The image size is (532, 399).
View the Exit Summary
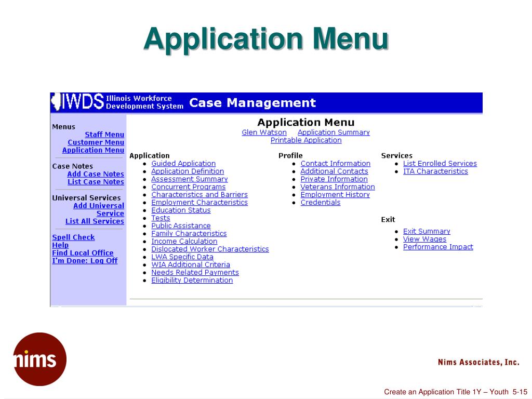[x=427, y=231]
